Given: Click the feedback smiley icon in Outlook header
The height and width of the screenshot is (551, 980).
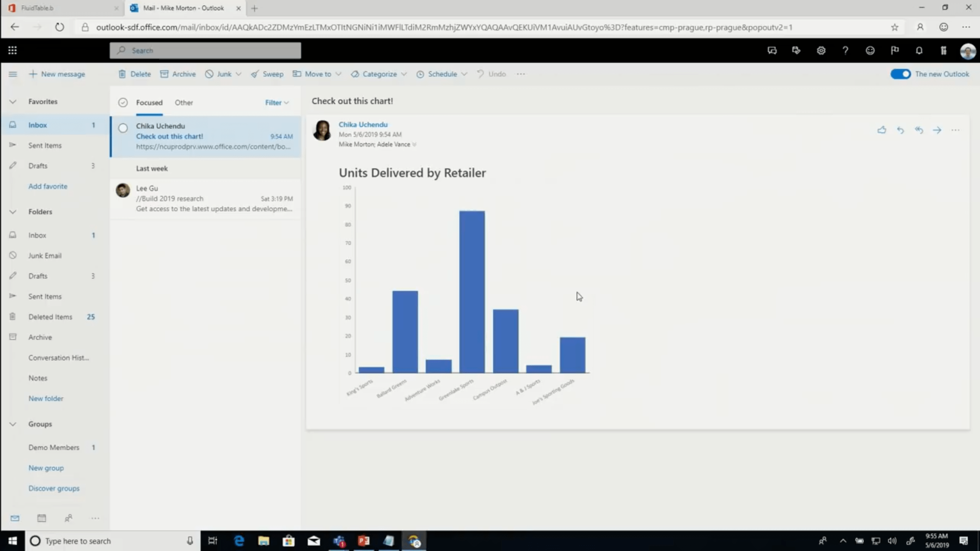Looking at the screenshot, I should pos(870,51).
